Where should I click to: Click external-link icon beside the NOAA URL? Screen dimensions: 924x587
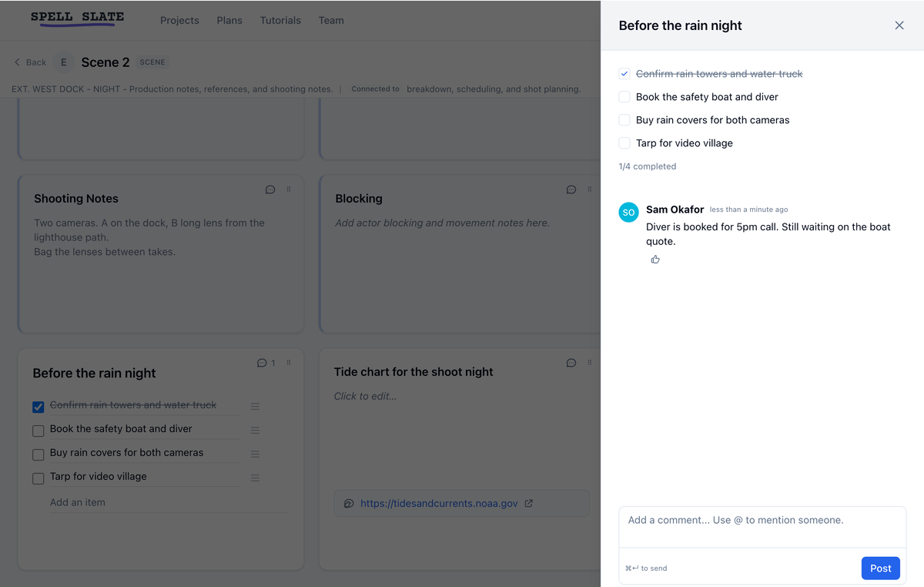pyautogui.click(x=529, y=504)
